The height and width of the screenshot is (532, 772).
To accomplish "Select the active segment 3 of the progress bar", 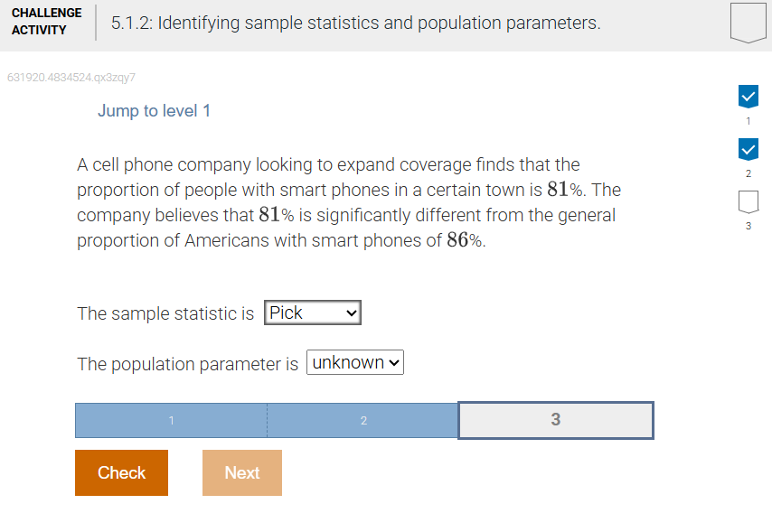I will (555, 420).
